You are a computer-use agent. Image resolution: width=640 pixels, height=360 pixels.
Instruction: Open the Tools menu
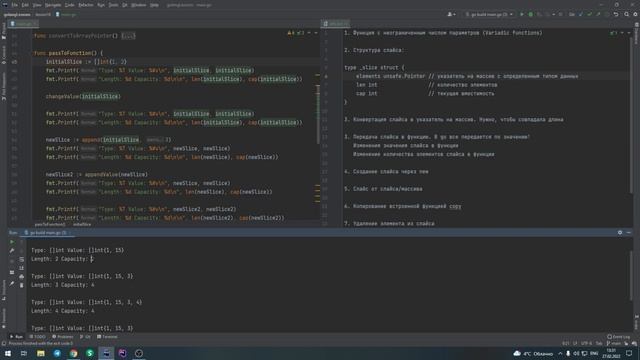tap(113, 5)
